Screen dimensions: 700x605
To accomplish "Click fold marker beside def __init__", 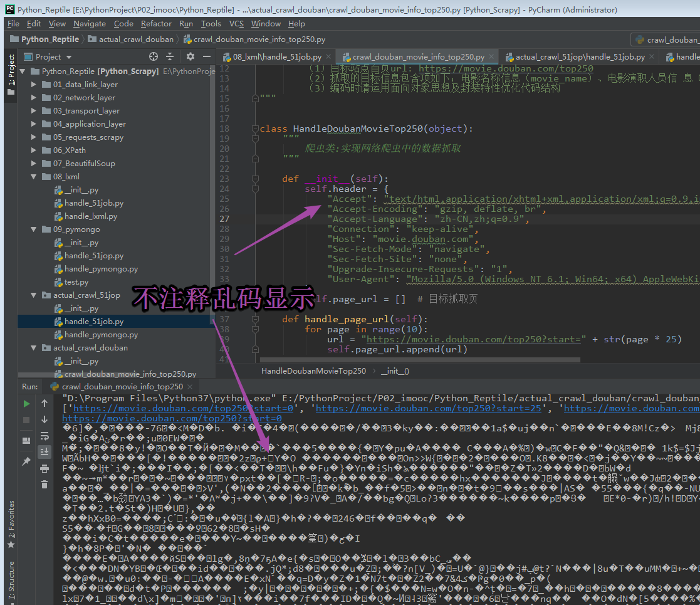I will tap(255, 179).
